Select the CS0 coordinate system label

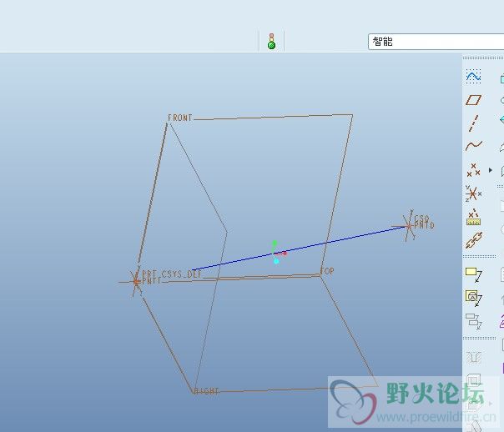(x=421, y=219)
